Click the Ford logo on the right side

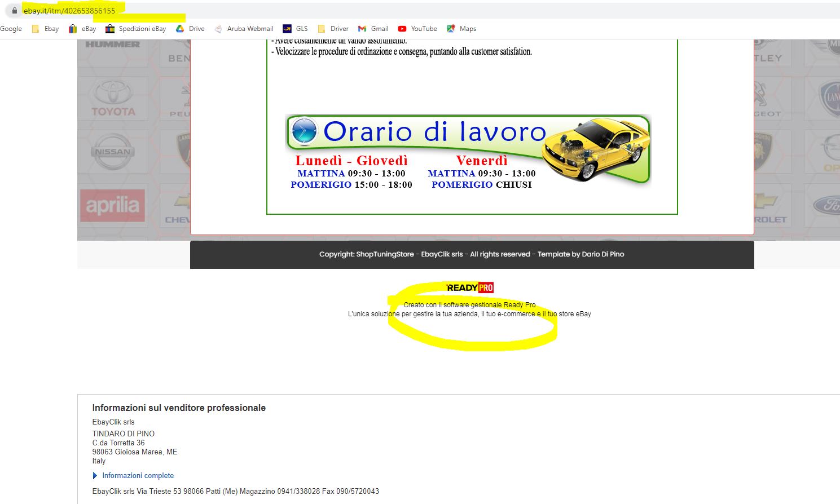click(x=826, y=205)
